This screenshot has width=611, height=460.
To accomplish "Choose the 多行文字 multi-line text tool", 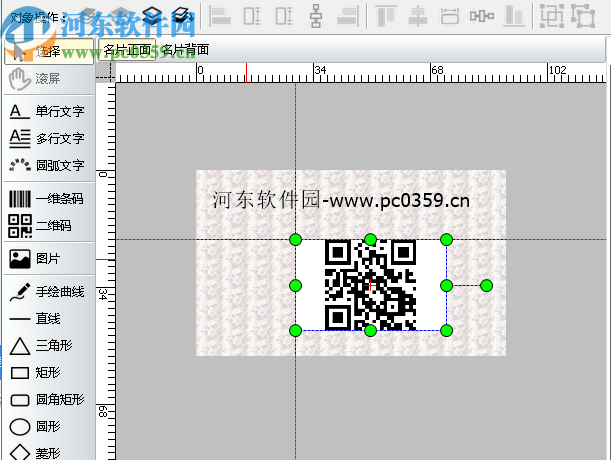I will pos(49,138).
